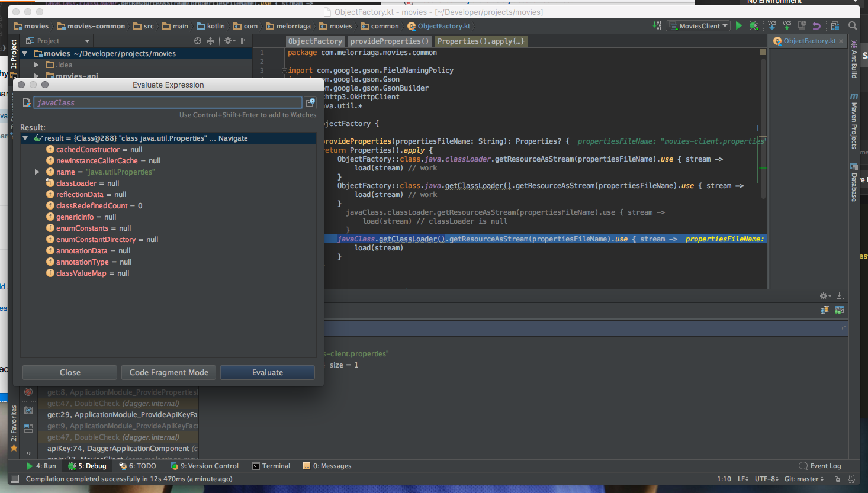Open expression history button beside input field

[x=310, y=102]
